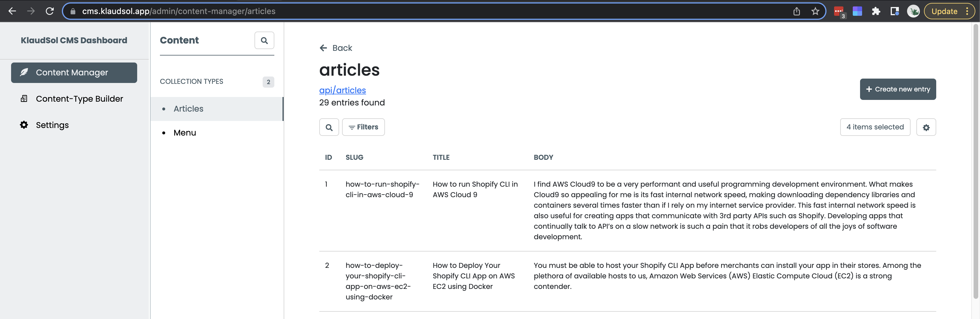Select the Articles collection type
This screenshot has height=319, width=980.
(x=188, y=109)
